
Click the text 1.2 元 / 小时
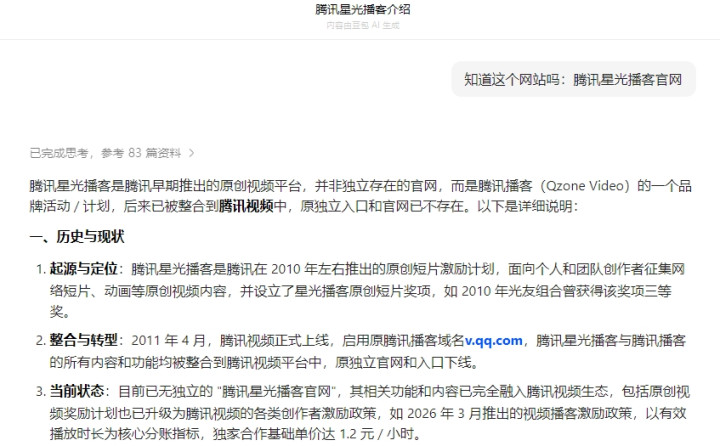[x=377, y=434]
